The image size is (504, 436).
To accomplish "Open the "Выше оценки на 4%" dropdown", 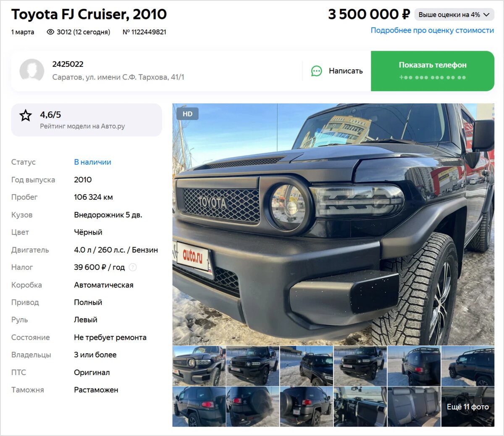I will click(x=454, y=15).
